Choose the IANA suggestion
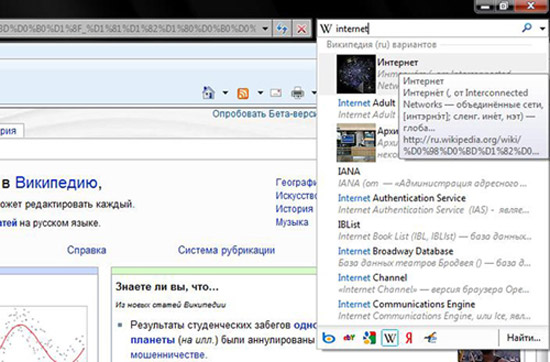Screen dimensions: 550x362 (x=432, y=177)
